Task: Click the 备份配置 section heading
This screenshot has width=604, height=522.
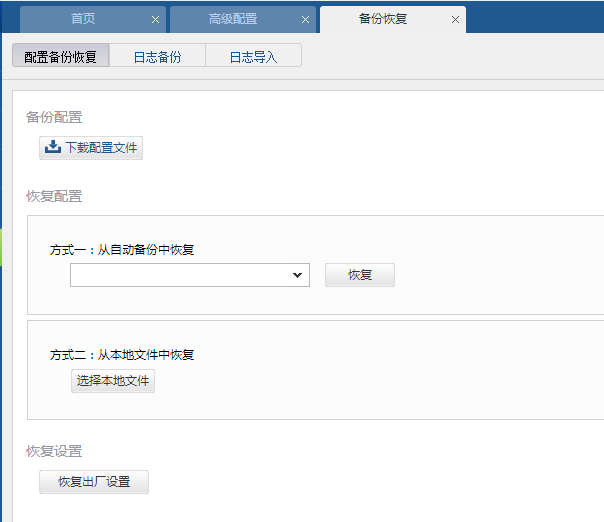Action: click(54, 118)
